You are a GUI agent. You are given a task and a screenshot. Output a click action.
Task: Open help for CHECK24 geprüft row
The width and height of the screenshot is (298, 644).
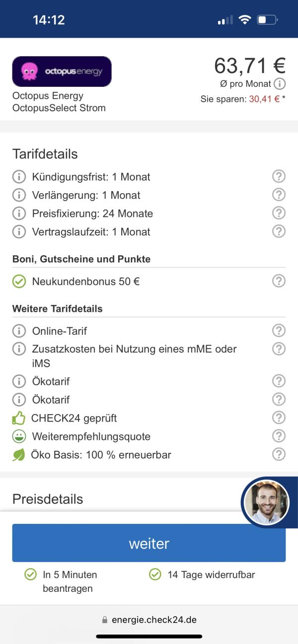click(279, 418)
